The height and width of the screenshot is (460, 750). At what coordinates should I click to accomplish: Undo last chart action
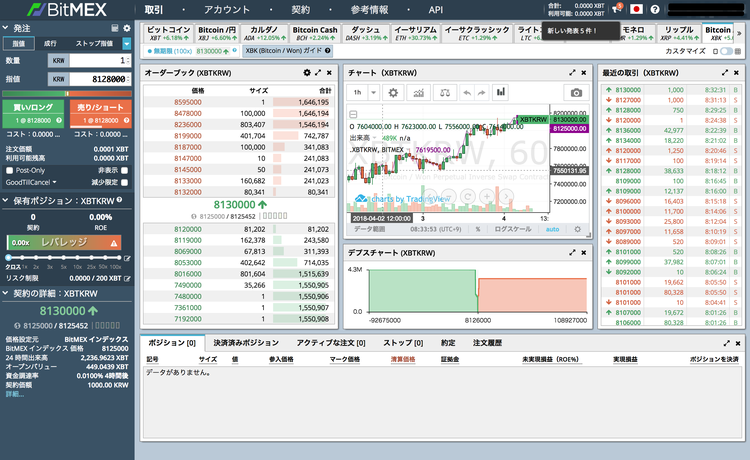pos(467,93)
